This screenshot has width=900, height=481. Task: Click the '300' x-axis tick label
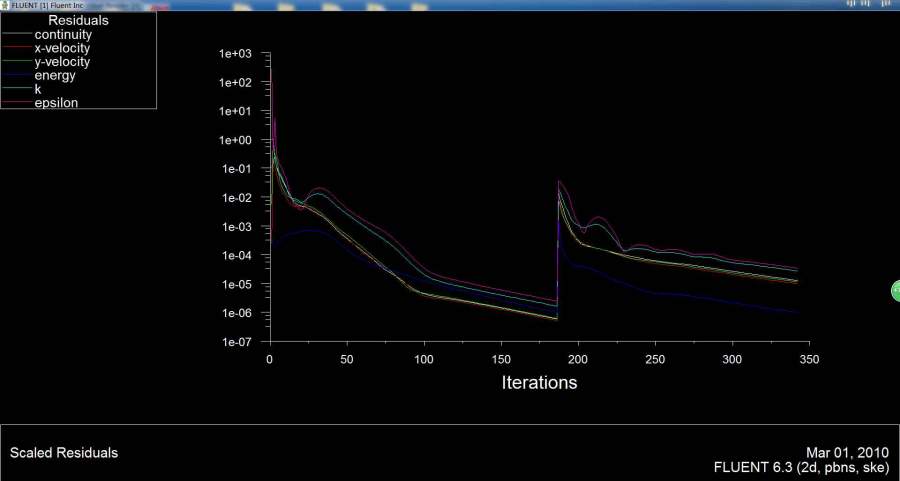pos(732,359)
